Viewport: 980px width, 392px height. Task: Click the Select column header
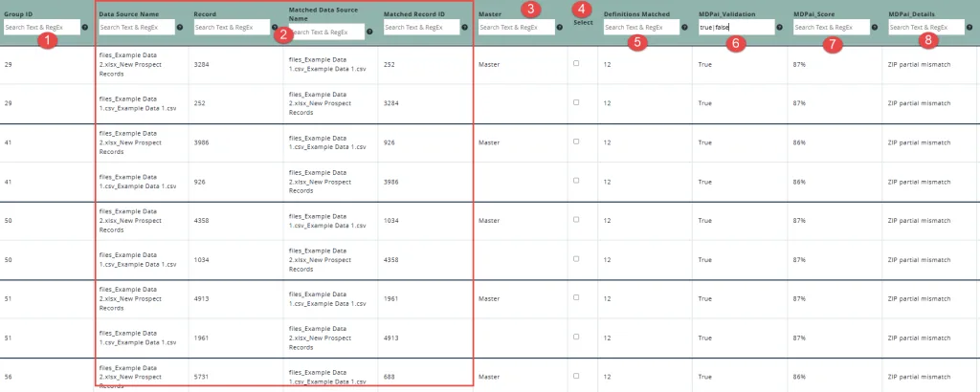tap(583, 23)
